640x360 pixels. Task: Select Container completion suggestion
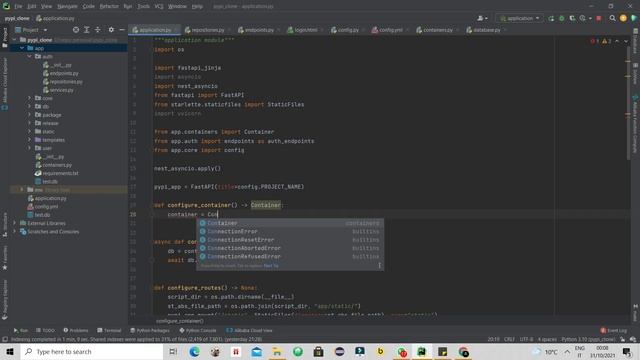(290, 223)
